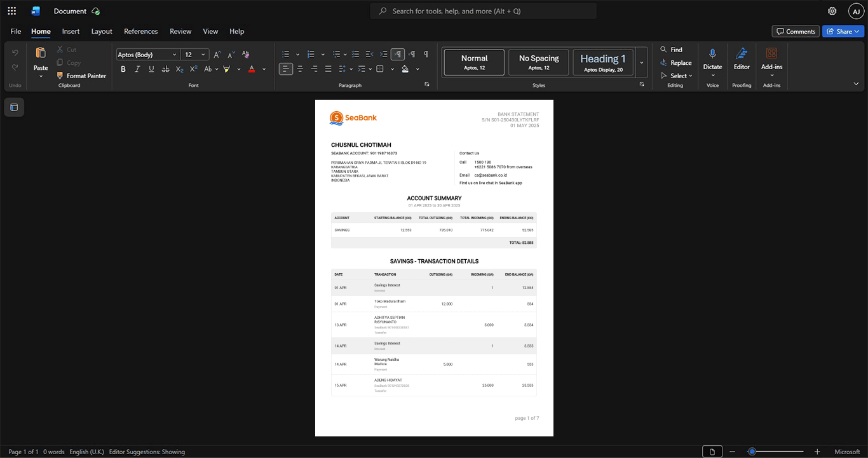The width and height of the screenshot is (868, 458).
Task: Toggle left-to-right text direction
Action: click(398, 55)
